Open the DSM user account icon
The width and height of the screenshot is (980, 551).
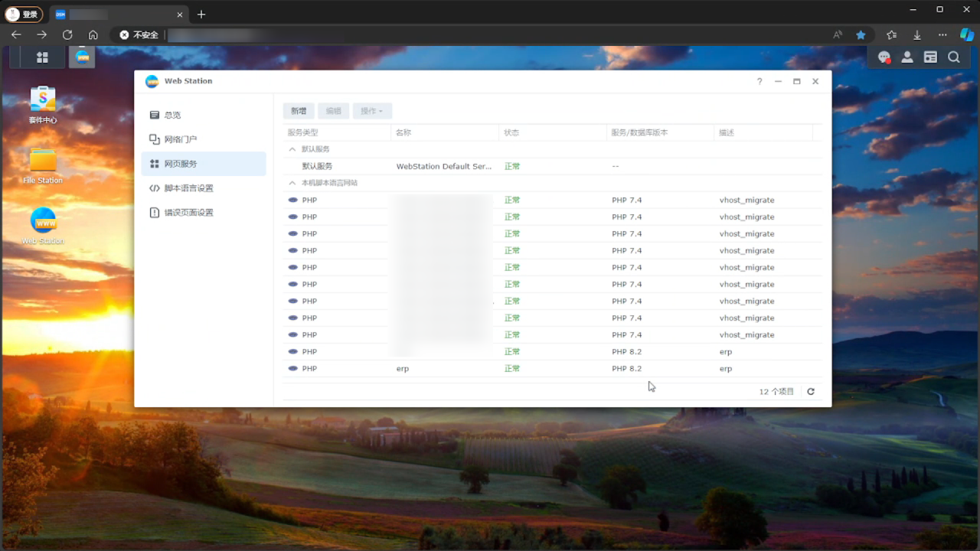(x=907, y=57)
